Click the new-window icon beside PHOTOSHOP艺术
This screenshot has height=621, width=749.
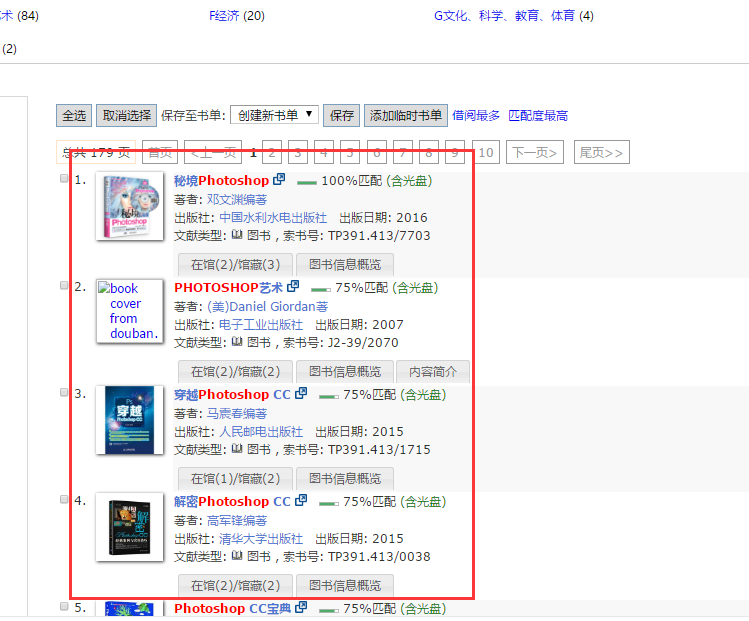pyautogui.click(x=293, y=287)
